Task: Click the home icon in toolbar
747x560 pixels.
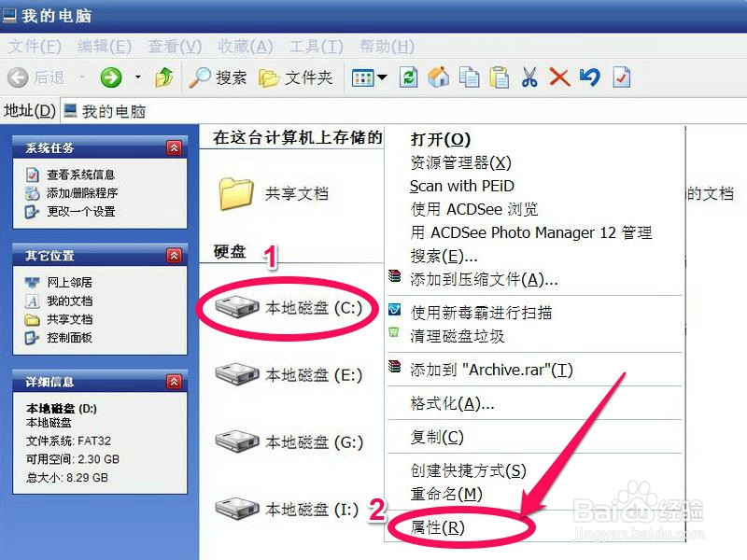Action: click(439, 77)
